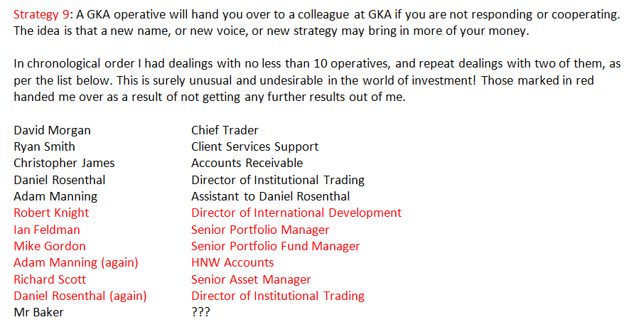Viewport: 644px width, 332px height.
Task: Click the red 'Strategy 9' heading
Action: 41,15
